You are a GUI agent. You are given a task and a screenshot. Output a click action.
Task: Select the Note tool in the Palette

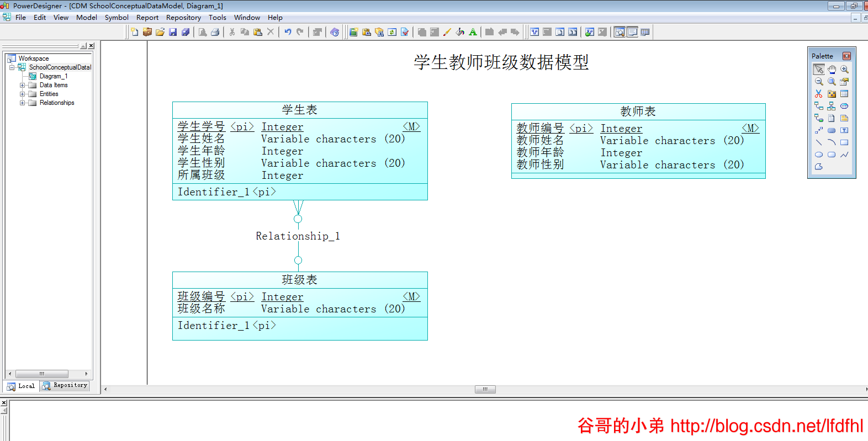click(844, 118)
